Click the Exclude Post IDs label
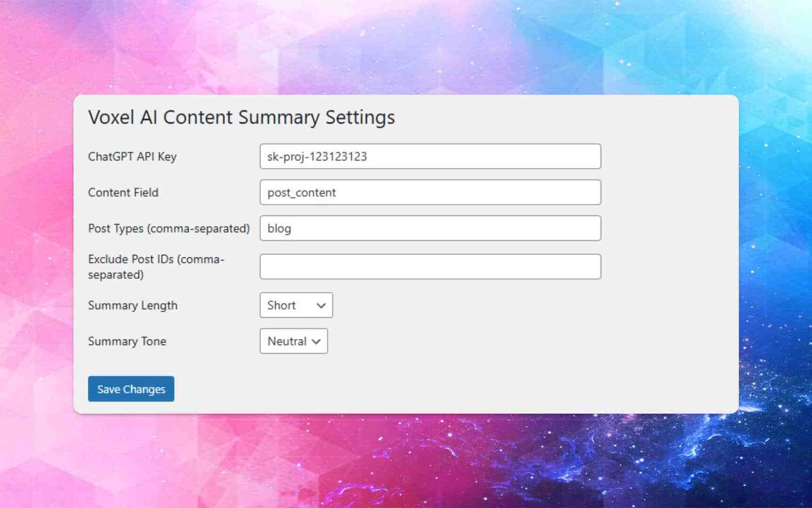Screen dimensions: 812x508 (156, 266)
